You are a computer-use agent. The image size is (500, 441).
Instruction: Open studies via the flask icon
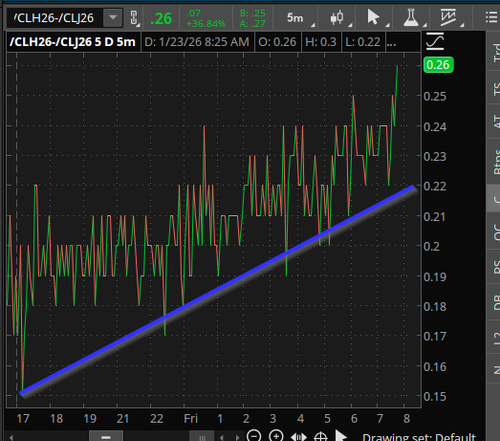(410, 17)
